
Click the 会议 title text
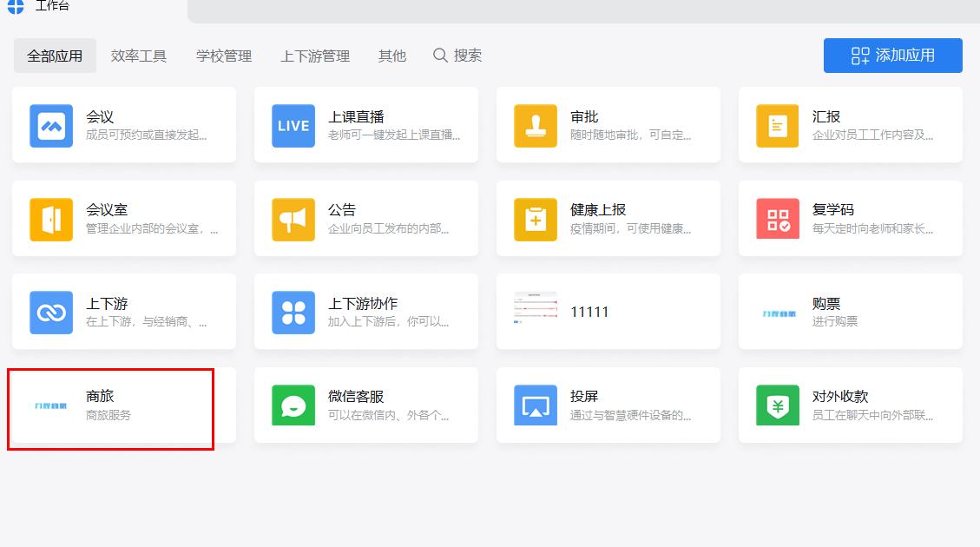point(100,117)
